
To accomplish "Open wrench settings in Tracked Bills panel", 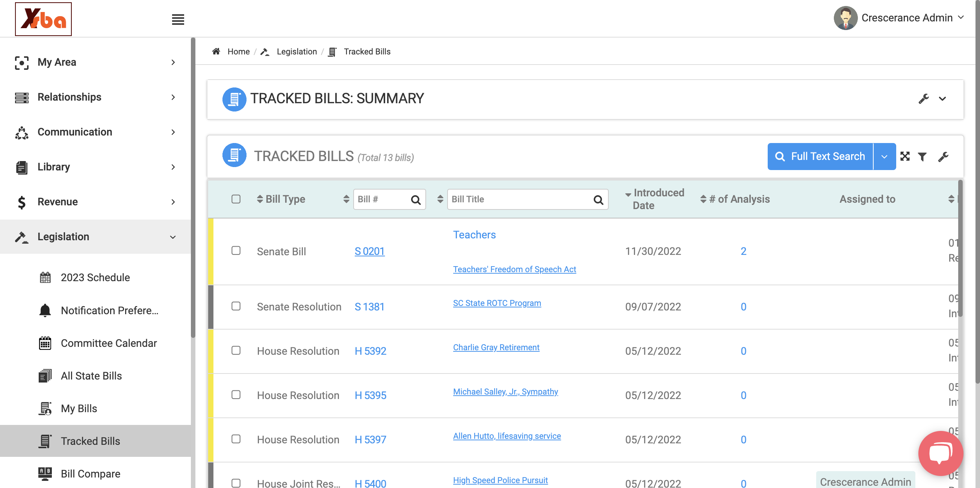I will click(943, 157).
